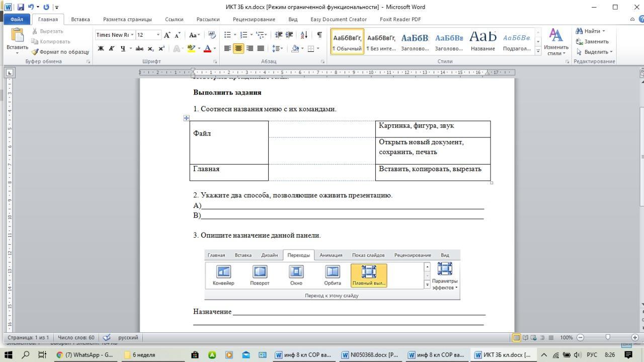
Task: Toggle strikethrough (abc) formatting
Action: pos(139,49)
